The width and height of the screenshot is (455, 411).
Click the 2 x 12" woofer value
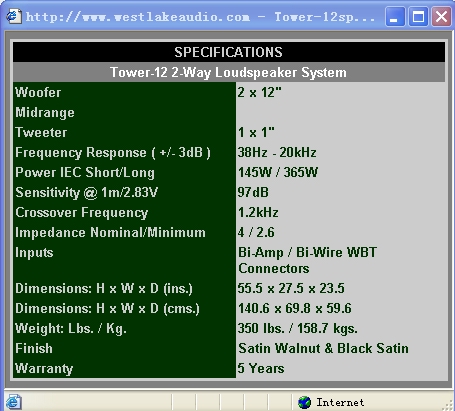[260, 92]
